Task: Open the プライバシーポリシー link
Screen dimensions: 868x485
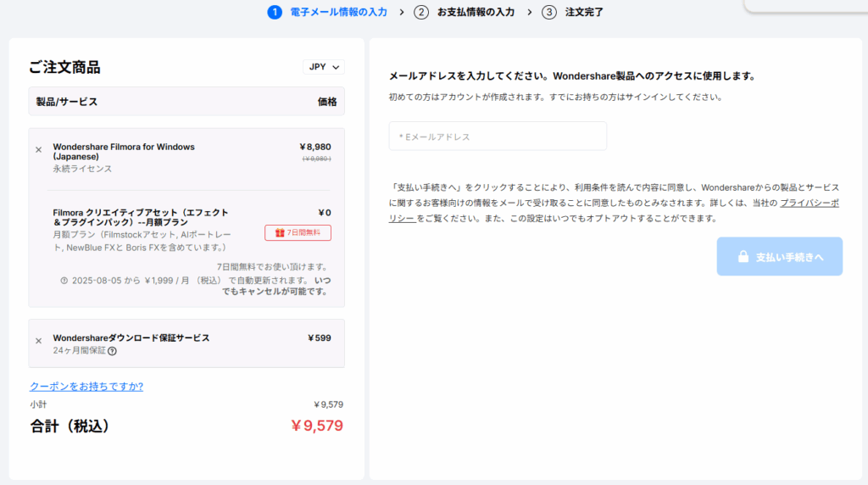Action: coord(810,203)
